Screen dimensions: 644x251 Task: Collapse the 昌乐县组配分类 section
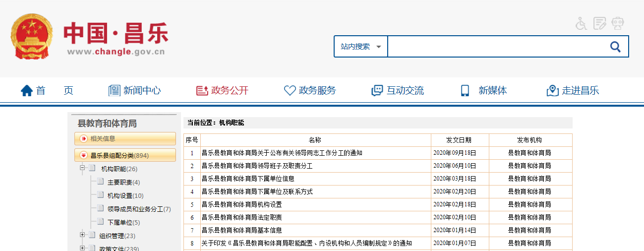[83, 155]
